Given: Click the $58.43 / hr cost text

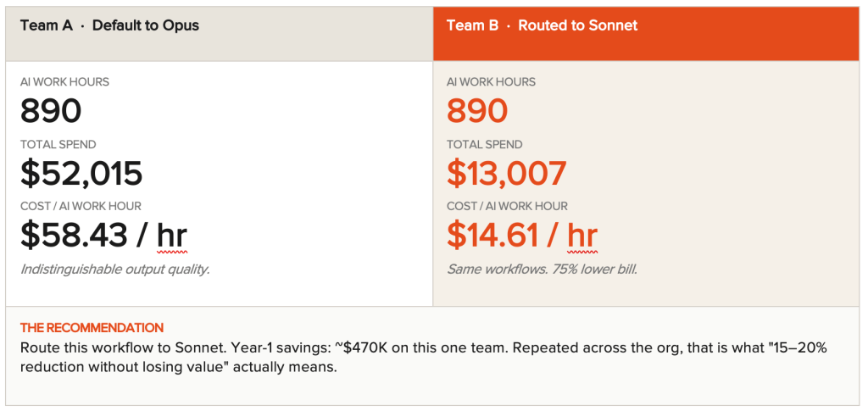Looking at the screenshot, I should [103, 235].
